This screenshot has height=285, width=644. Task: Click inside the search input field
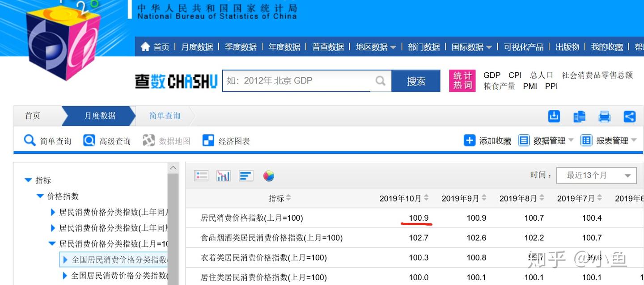(304, 81)
